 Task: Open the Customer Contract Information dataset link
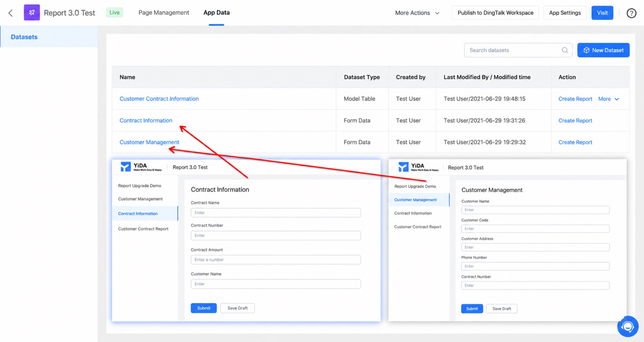point(159,99)
